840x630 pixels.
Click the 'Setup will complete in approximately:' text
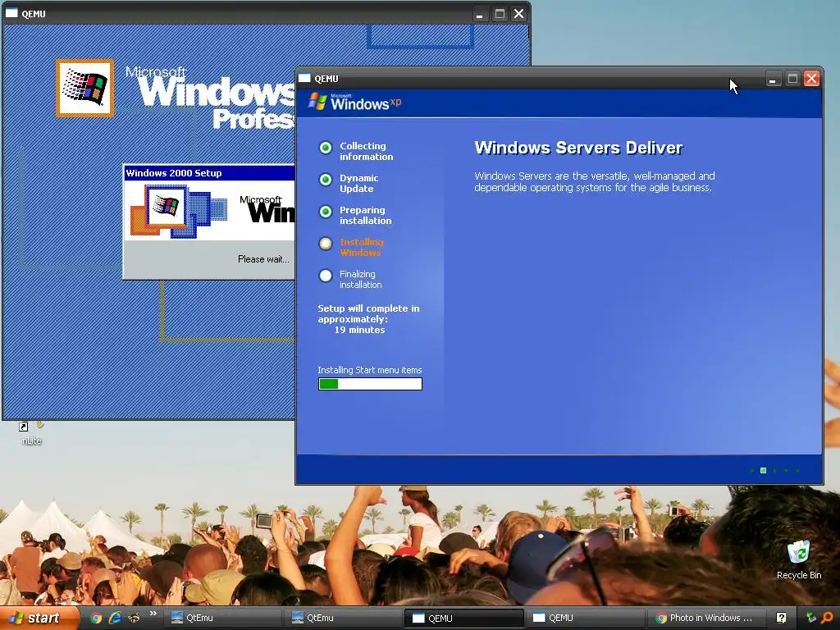click(x=368, y=314)
